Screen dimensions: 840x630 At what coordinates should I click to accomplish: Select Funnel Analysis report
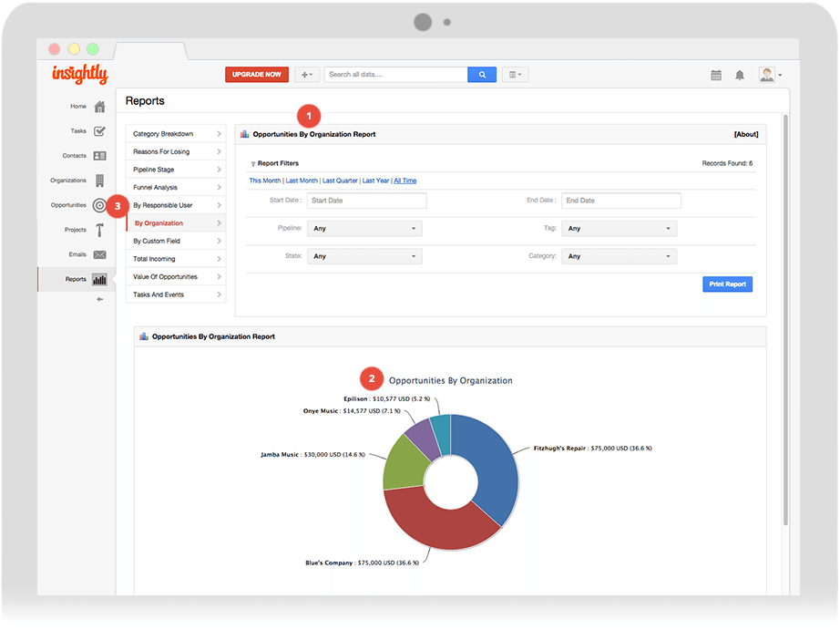[176, 188]
